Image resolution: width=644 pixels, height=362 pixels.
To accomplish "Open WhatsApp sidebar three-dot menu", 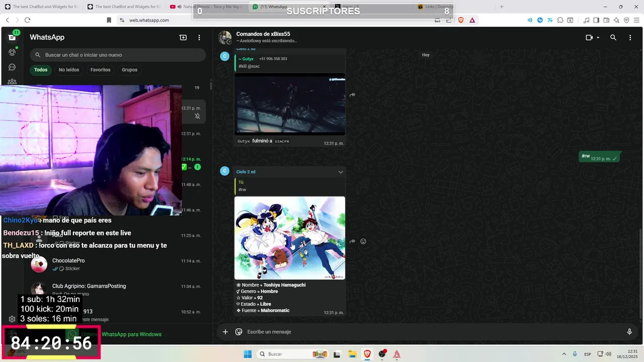I will click(199, 37).
